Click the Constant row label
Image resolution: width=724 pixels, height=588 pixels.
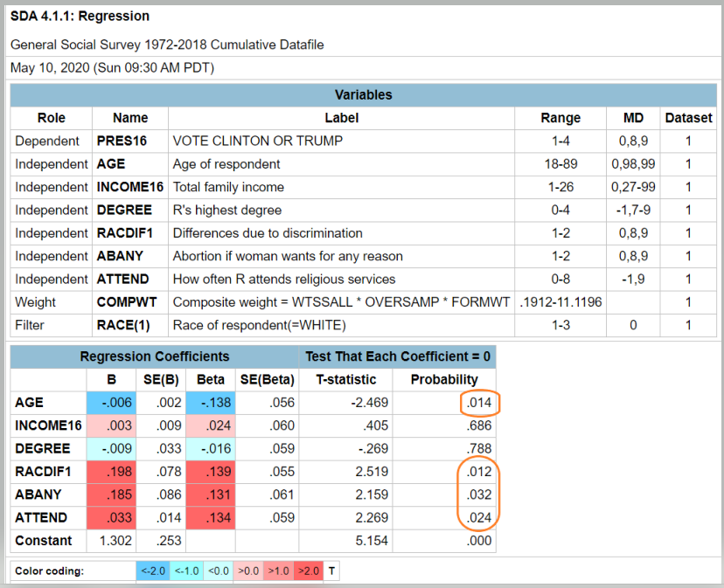tap(44, 541)
